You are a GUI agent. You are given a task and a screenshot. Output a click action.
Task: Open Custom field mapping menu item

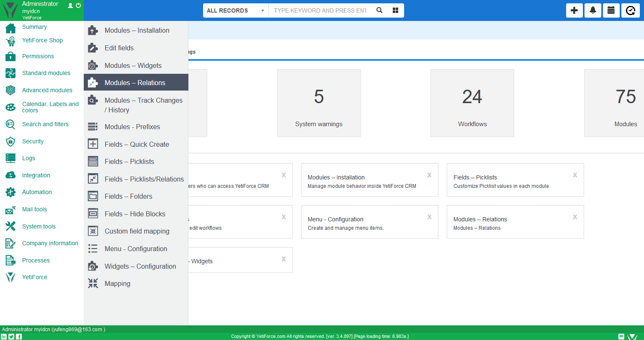pyautogui.click(x=136, y=231)
